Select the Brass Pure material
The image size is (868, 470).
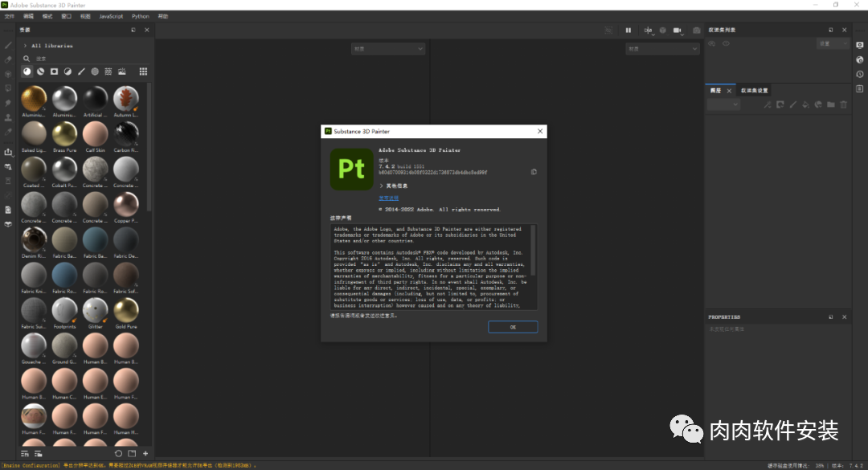[x=64, y=134]
